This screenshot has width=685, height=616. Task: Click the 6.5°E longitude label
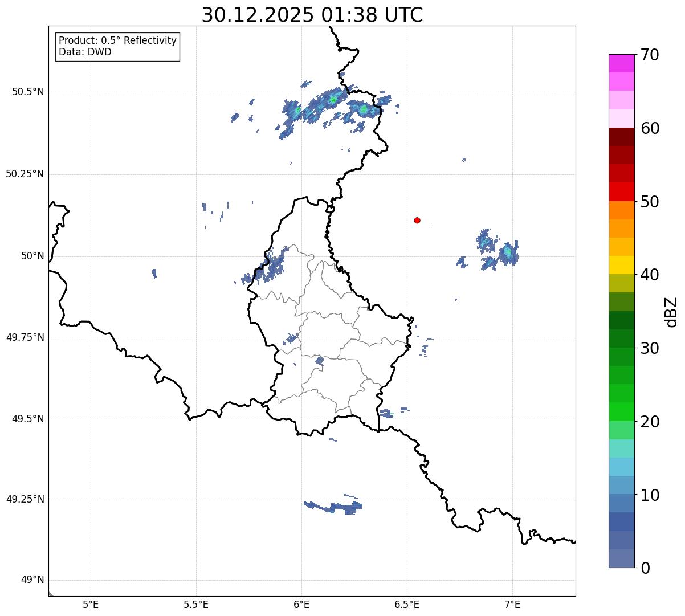(x=407, y=604)
